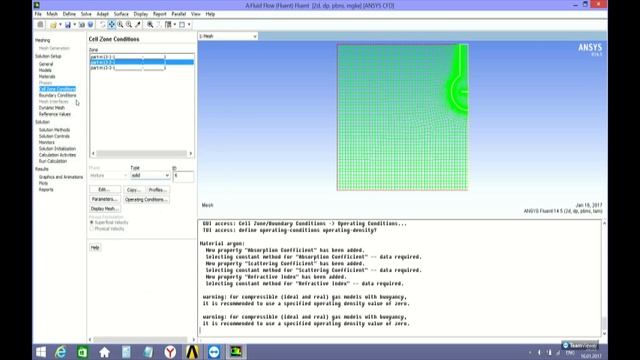The width and height of the screenshot is (640, 360).
Task: Open Monitors in the tree
Action: (47, 142)
